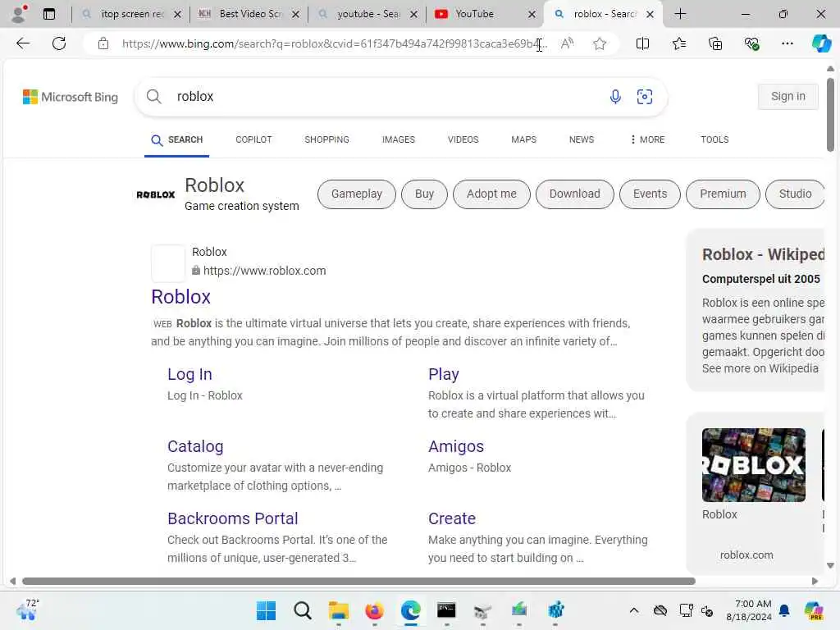
Task: Open notifications bell in system tray
Action: tap(784, 610)
